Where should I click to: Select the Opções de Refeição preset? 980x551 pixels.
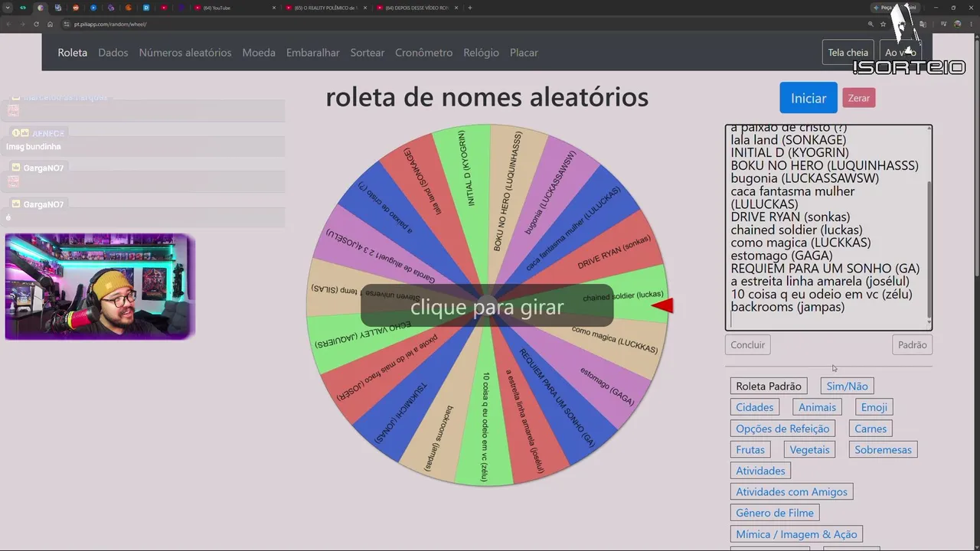[782, 429]
